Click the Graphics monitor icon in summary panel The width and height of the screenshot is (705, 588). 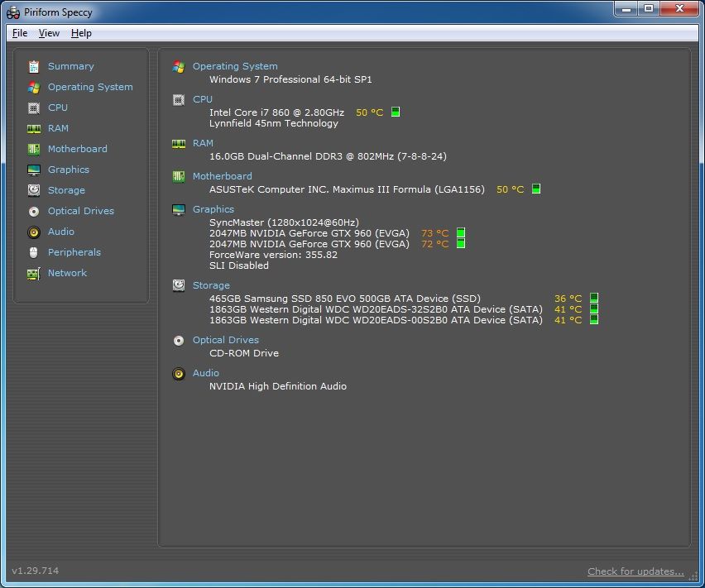point(179,210)
